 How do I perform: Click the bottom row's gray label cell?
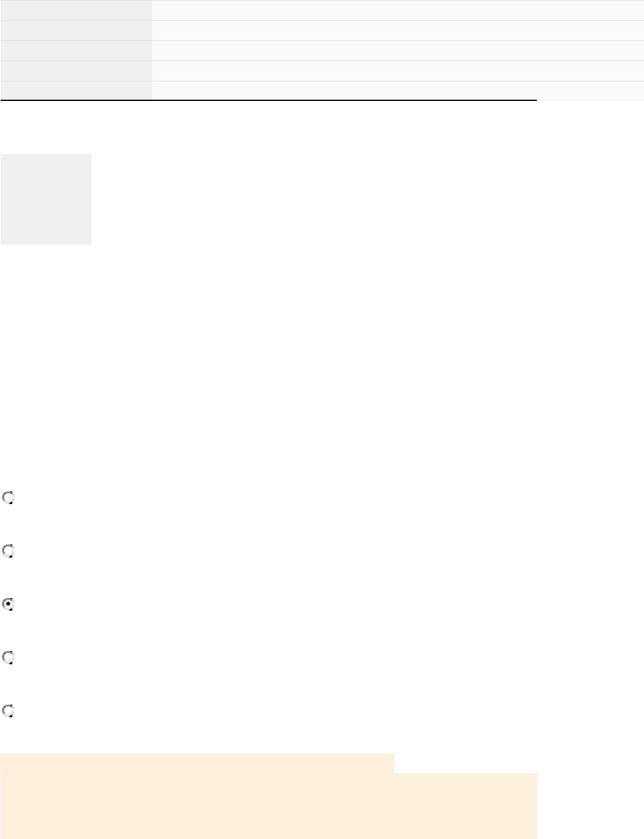pyautogui.click(x=76, y=90)
